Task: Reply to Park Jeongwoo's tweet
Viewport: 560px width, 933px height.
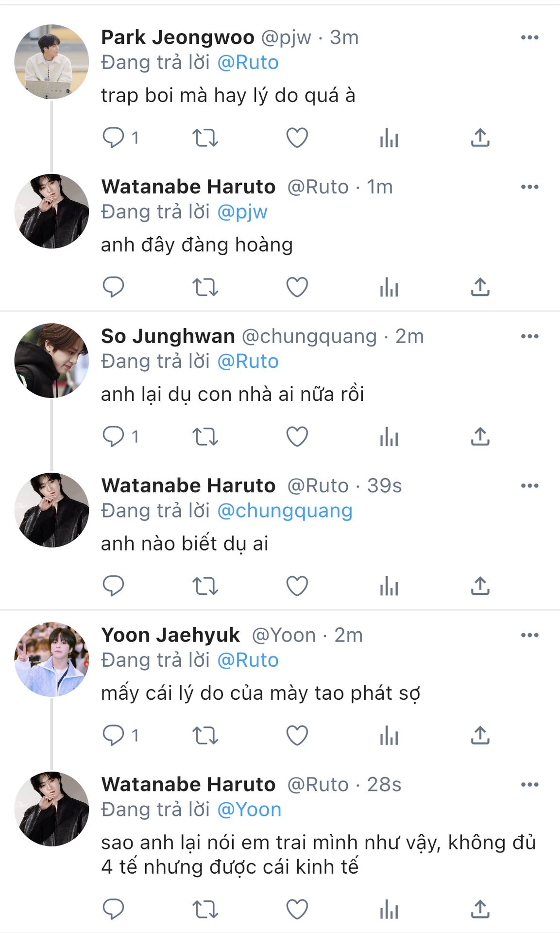Action: coord(114,138)
